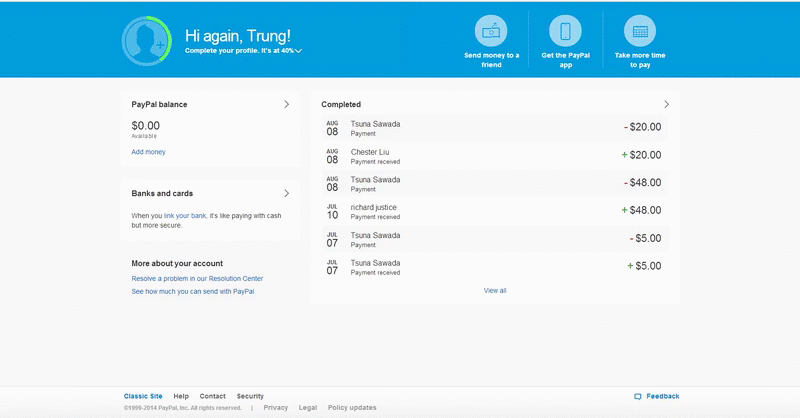This screenshot has width=800, height=418.
Task: Click the Feedback link text
Action: click(x=663, y=396)
